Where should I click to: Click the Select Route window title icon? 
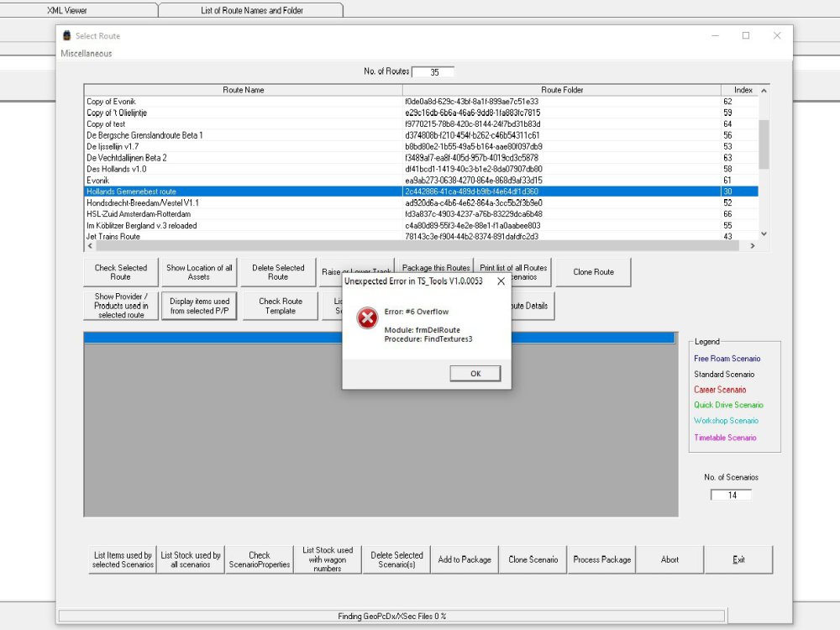(x=66, y=35)
